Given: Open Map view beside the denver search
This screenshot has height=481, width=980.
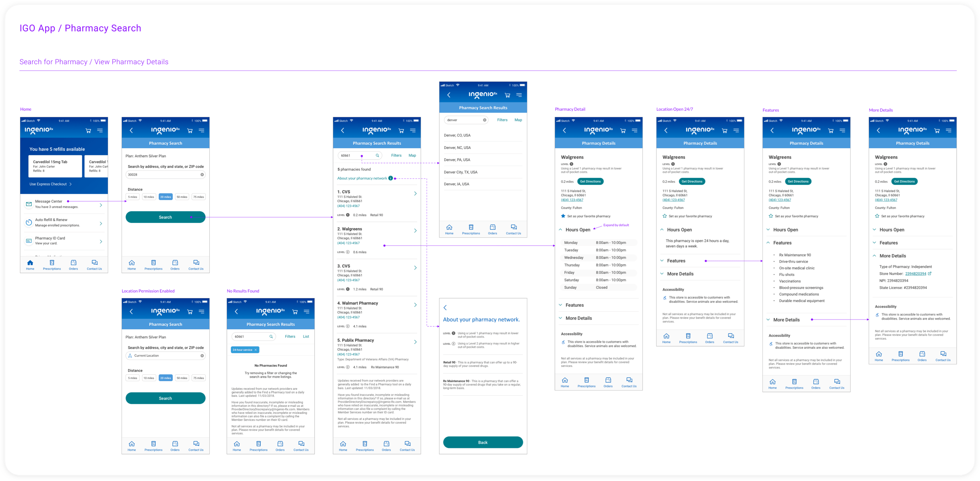Looking at the screenshot, I should (518, 120).
